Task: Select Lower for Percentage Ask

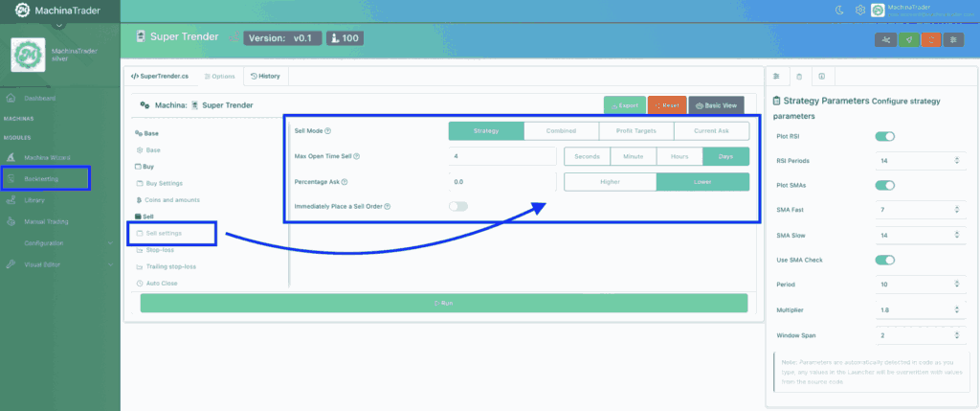Action: (703, 181)
